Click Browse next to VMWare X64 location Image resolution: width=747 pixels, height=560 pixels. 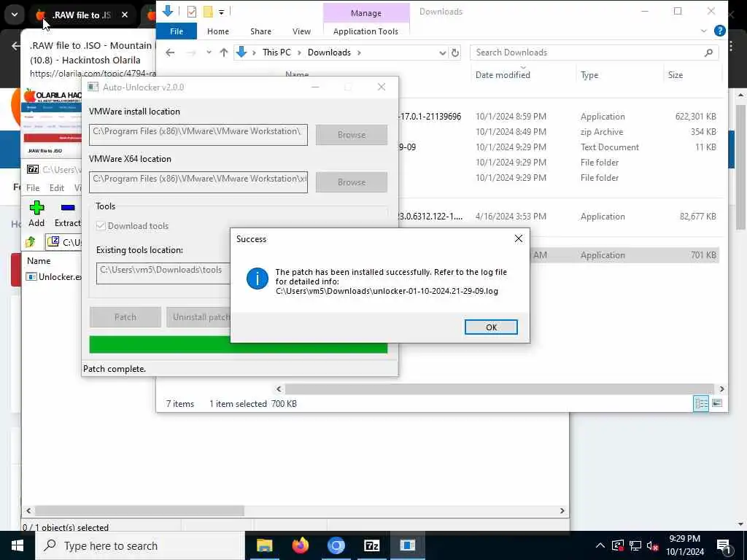click(x=351, y=182)
